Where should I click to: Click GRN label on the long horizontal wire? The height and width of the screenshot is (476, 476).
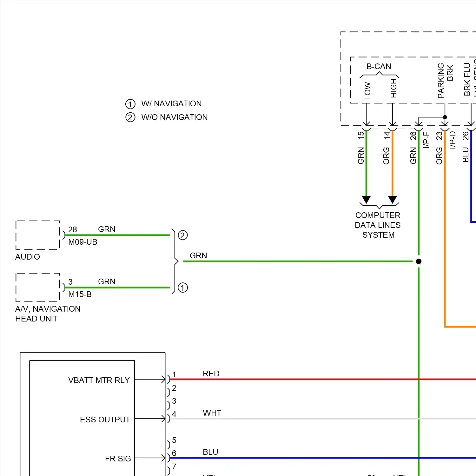coord(198,255)
